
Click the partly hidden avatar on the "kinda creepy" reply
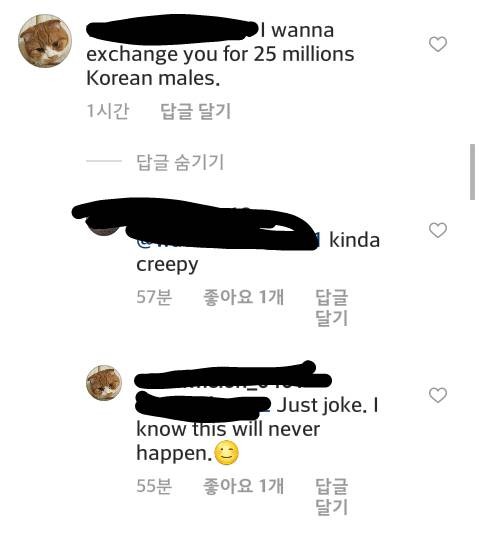click(103, 226)
